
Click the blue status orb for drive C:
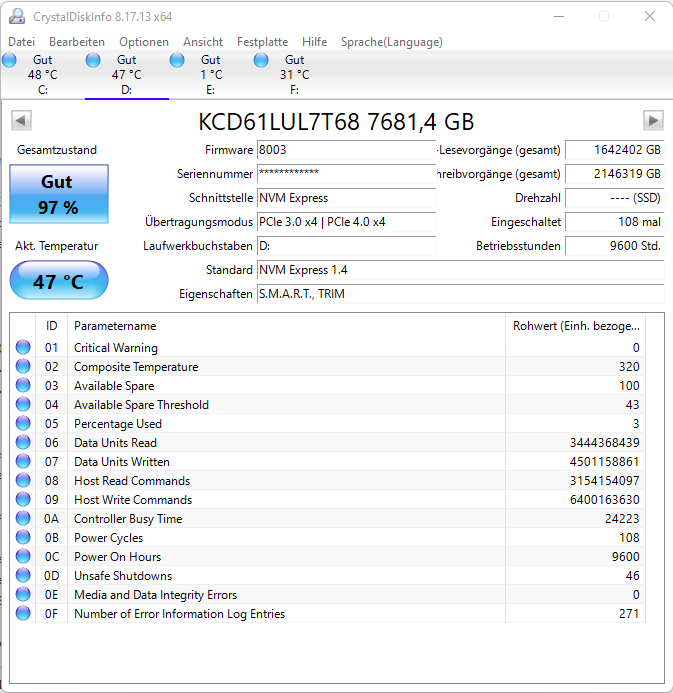[9, 60]
